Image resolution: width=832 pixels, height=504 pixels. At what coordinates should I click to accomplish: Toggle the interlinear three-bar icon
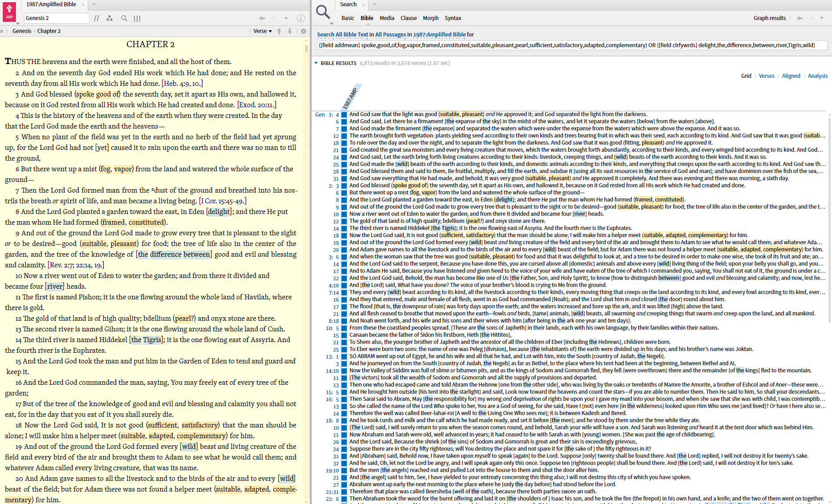[x=137, y=18]
